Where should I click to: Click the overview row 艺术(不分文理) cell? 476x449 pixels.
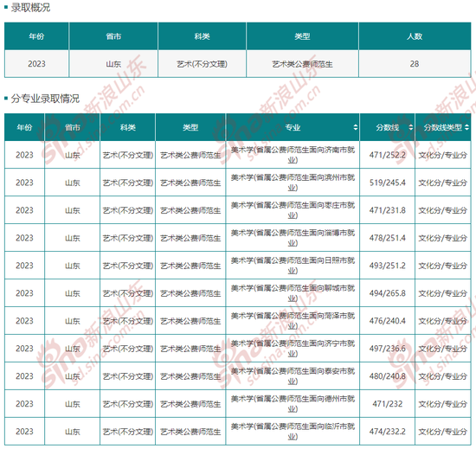tap(202, 64)
